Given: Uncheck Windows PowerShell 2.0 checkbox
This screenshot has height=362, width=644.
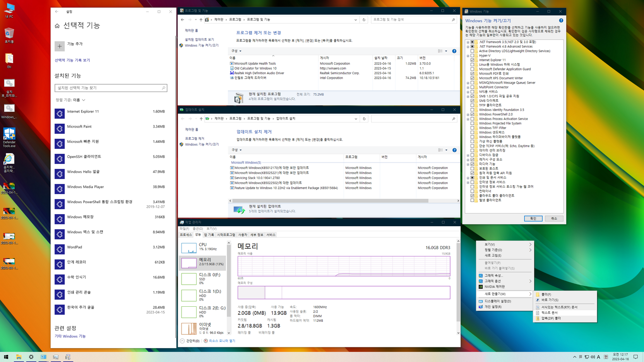Looking at the screenshot, I should (x=472, y=114).
